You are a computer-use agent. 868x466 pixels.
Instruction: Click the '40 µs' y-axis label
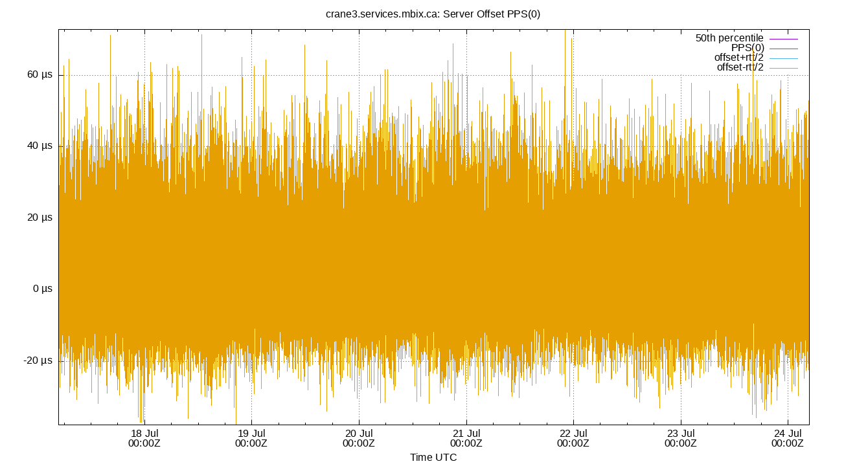(x=40, y=146)
